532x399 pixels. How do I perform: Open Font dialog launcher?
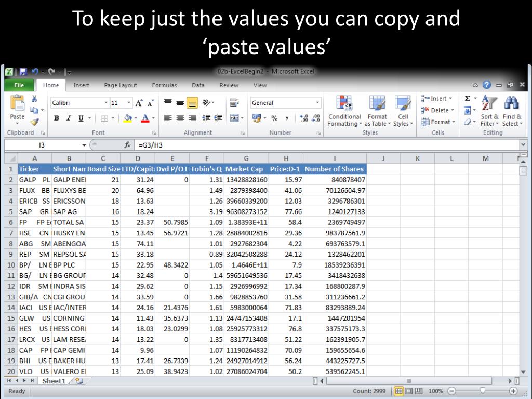154,133
